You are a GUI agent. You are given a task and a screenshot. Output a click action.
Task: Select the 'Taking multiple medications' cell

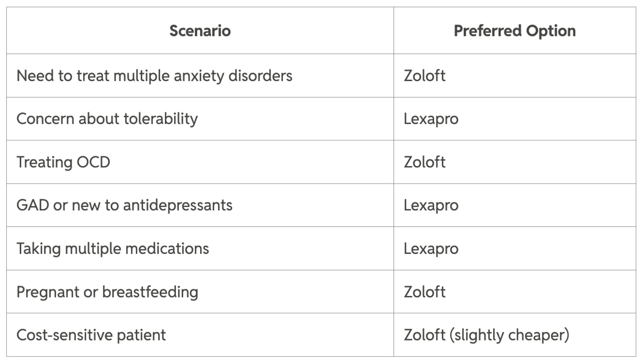click(113, 248)
